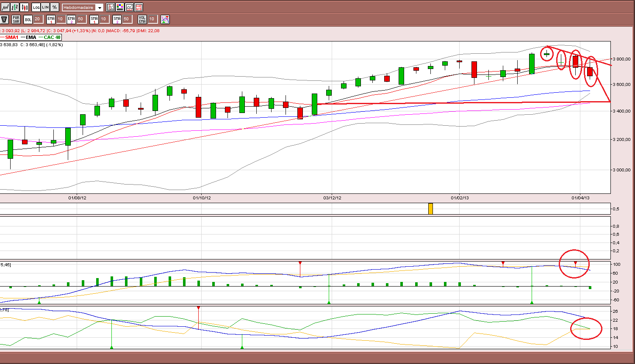Click the CAC 40 legend label
Viewport: 635px width, 364px height.
point(52,37)
